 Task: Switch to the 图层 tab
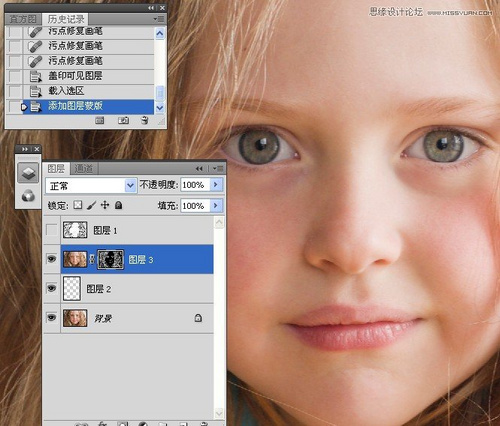click(x=56, y=169)
